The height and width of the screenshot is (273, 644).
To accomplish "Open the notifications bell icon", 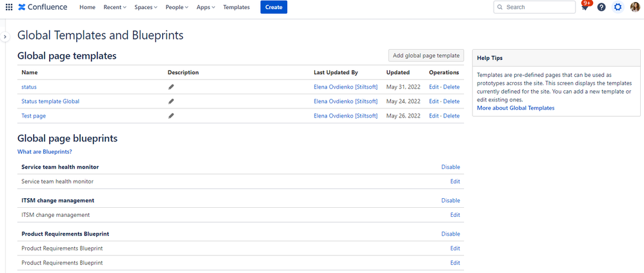I will tap(585, 7).
